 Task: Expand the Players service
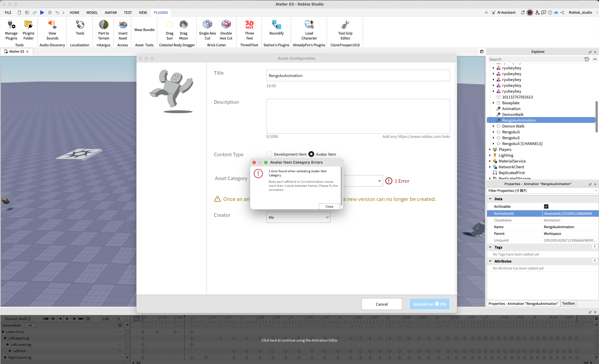tap(490, 149)
